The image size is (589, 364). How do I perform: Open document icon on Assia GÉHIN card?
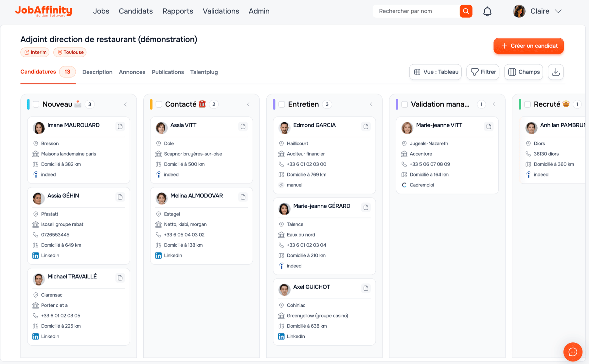120,197
